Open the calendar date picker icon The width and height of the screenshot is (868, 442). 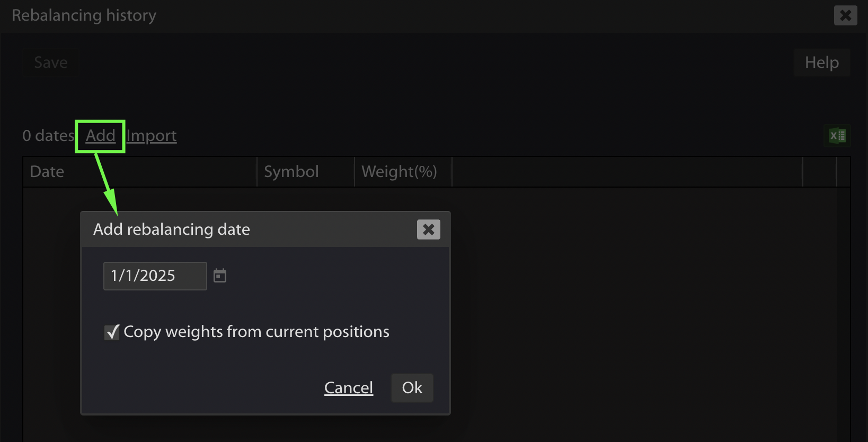(220, 276)
